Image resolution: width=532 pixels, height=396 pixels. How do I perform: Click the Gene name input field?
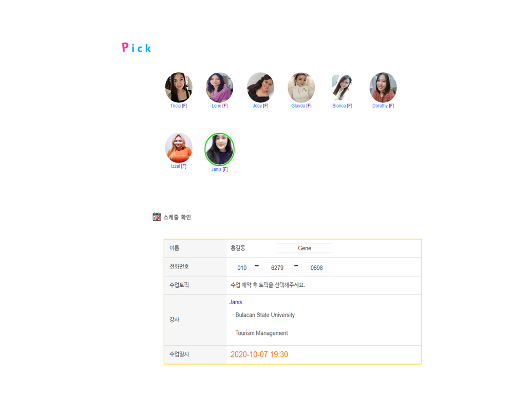click(x=305, y=248)
